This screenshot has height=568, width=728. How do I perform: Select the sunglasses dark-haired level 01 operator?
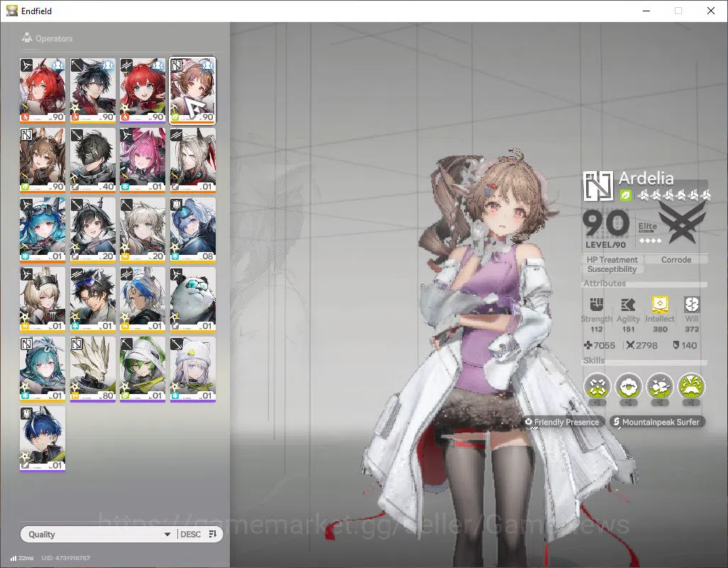pyautogui.click(x=93, y=299)
